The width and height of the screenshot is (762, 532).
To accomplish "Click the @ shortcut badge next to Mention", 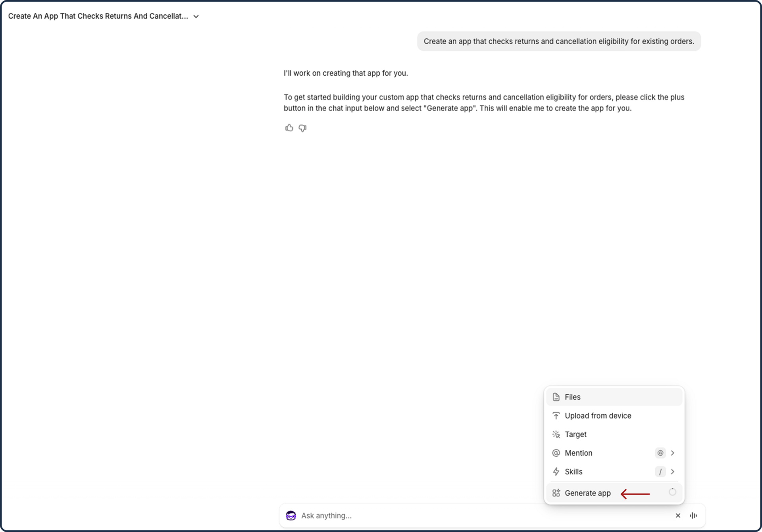I will point(660,453).
